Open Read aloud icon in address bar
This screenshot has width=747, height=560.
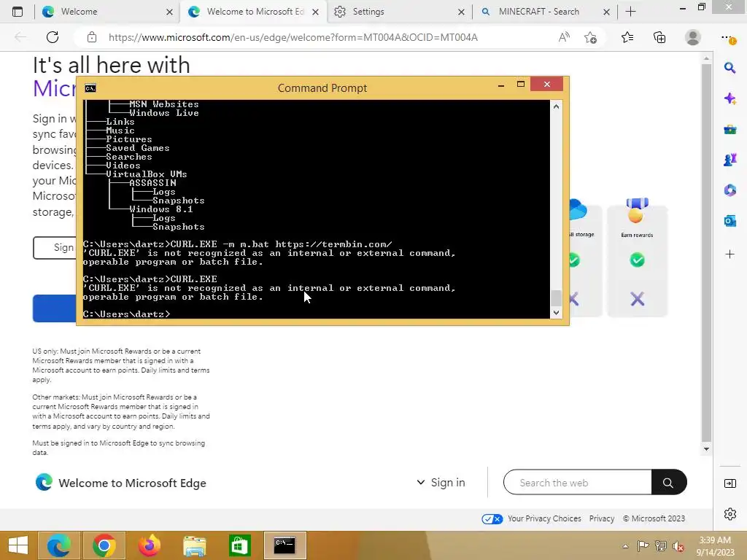point(564,37)
